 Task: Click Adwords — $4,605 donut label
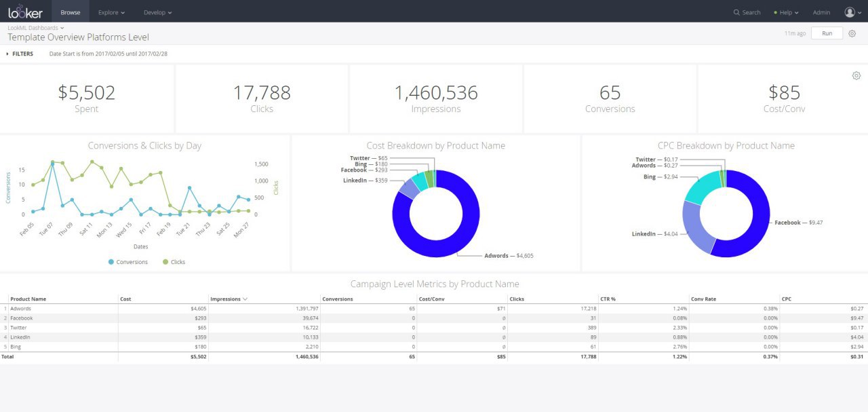509,256
